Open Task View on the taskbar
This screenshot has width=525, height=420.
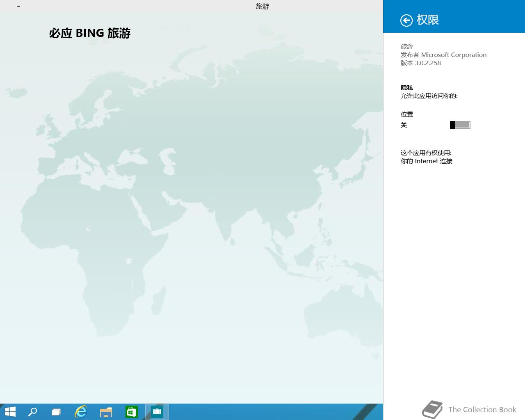tap(56, 412)
